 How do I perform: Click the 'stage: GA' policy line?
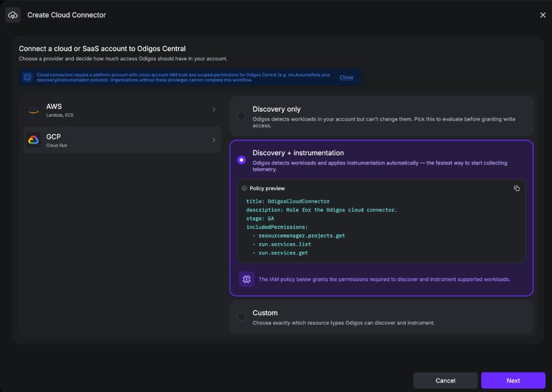point(260,219)
